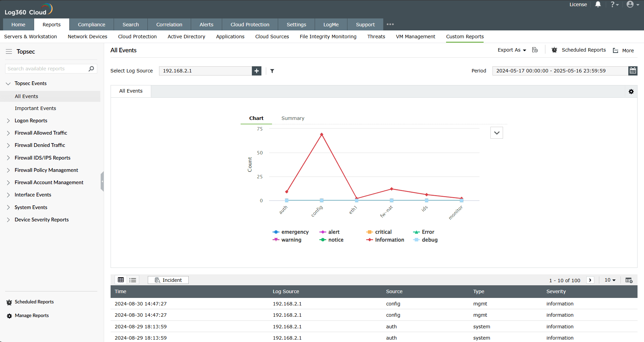
Task: Open the Period calendar picker
Action: 633,71
